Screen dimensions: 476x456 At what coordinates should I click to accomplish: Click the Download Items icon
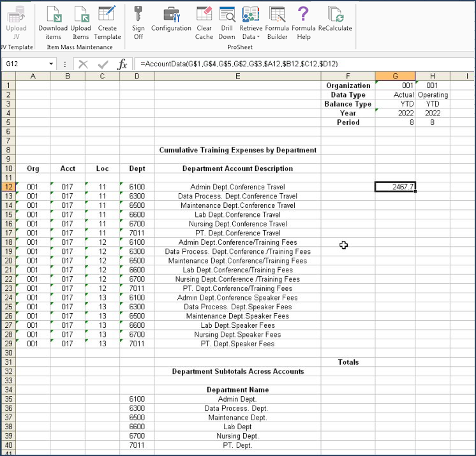pyautogui.click(x=53, y=15)
